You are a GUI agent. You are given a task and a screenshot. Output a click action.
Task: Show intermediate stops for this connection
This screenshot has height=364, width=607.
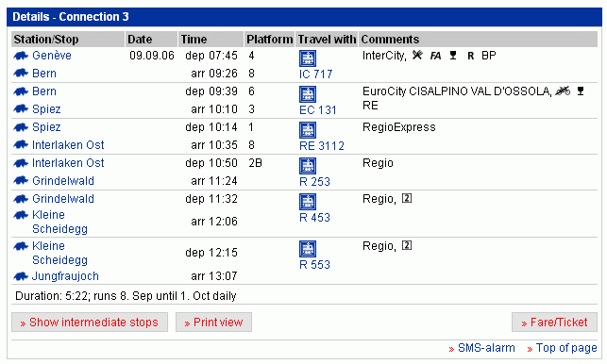90,323
